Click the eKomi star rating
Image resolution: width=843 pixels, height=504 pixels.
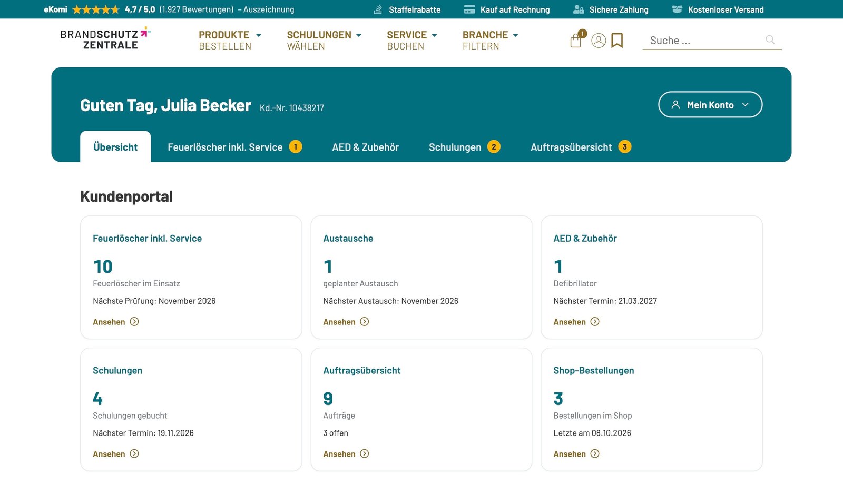coord(96,9)
